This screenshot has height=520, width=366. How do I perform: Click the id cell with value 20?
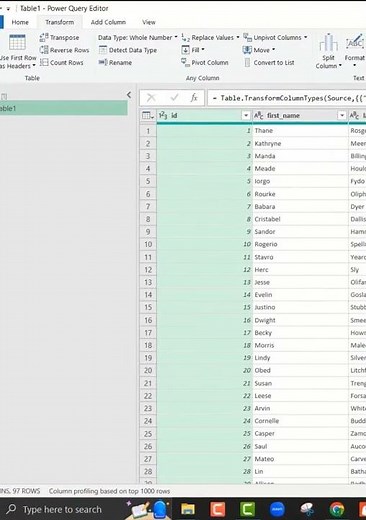pyautogui.click(x=205, y=370)
